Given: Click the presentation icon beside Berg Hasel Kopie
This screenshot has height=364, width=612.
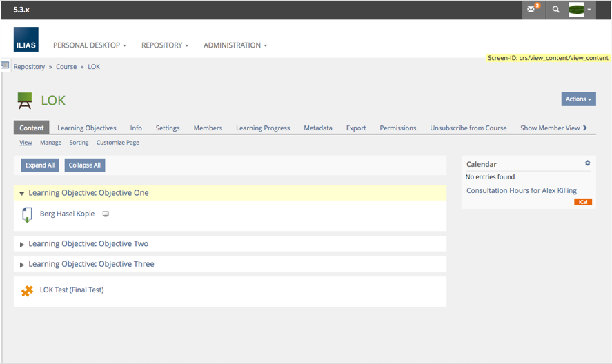Looking at the screenshot, I should [x=106, y=214].
